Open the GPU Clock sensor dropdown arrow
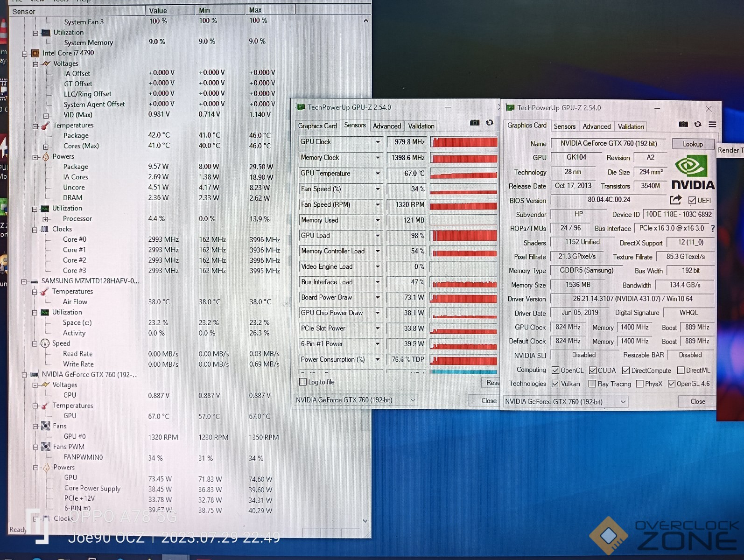Image resolution: width=744 pixels, height=560 pixels. (378, 142)
